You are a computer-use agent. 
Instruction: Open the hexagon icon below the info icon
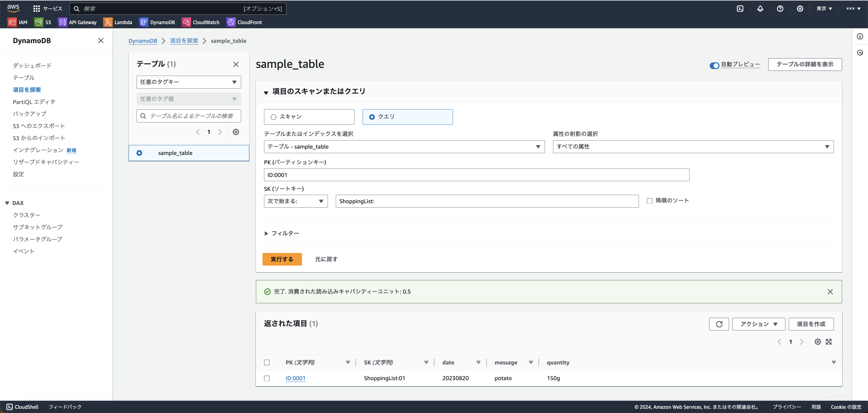tap(860, 52)
